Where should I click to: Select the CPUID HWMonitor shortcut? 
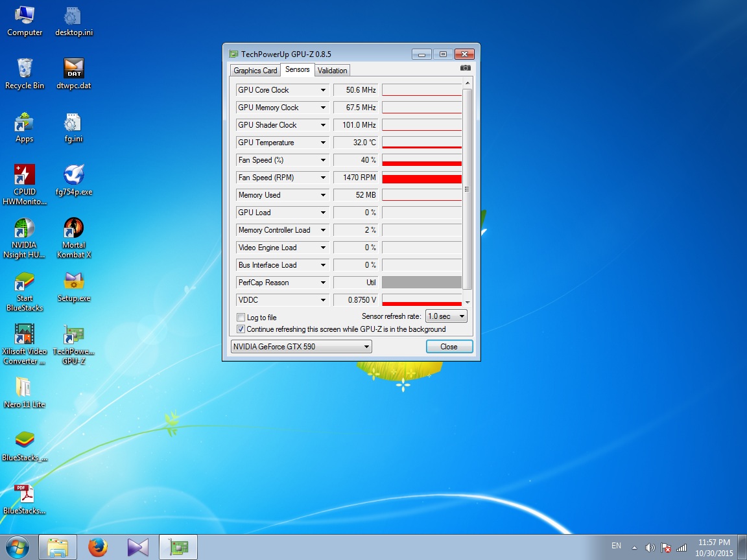click(x=24, y=185)
